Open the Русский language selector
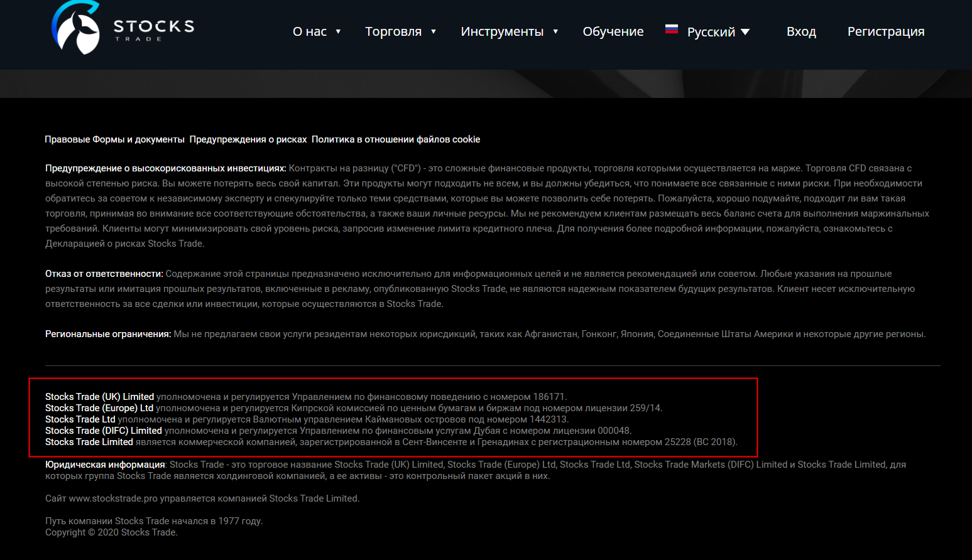972x560 pixels. [719, 32]
